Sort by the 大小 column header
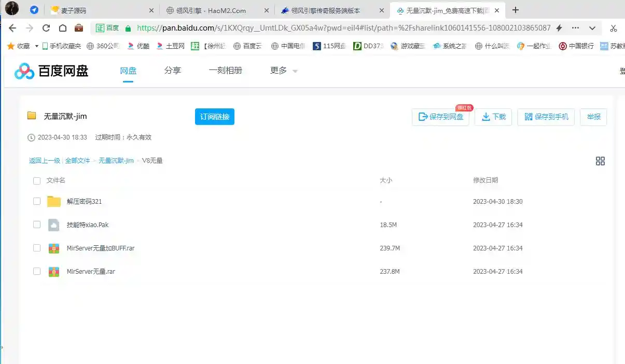Viewport: 625px width, 364px height. [x=386, y=180]
